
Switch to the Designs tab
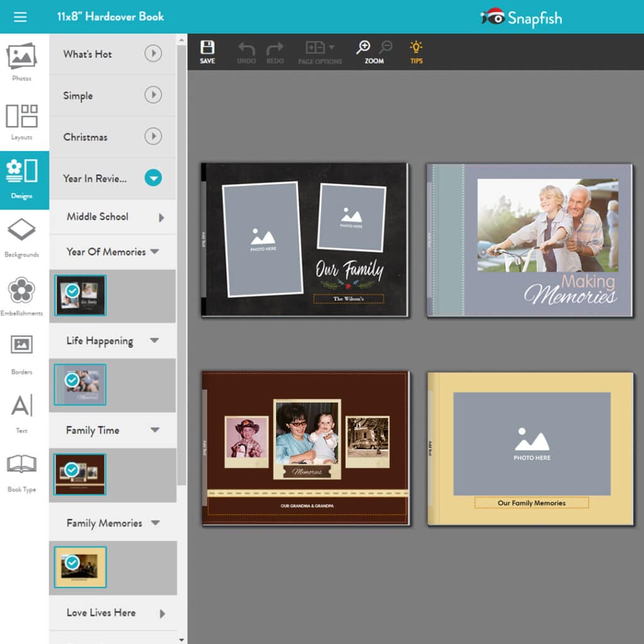[x=22, y=177]
